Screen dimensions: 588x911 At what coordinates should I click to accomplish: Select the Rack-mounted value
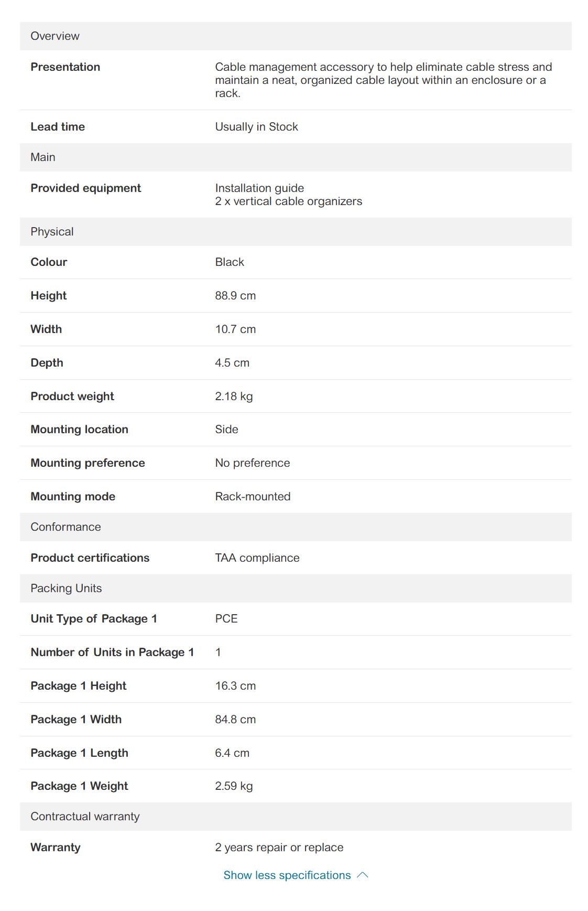[x=253, y=497]
